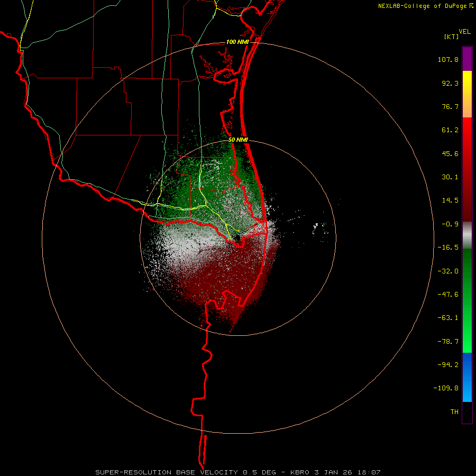Click the purple segment of color bar
The image size is (476, 476).
467,59
